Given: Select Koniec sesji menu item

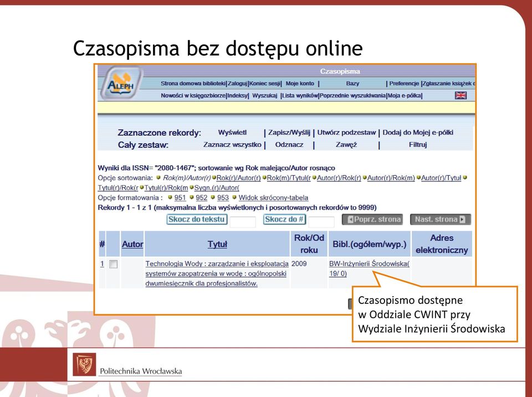Looking at the screenshot, I should (x=265, y=83).
